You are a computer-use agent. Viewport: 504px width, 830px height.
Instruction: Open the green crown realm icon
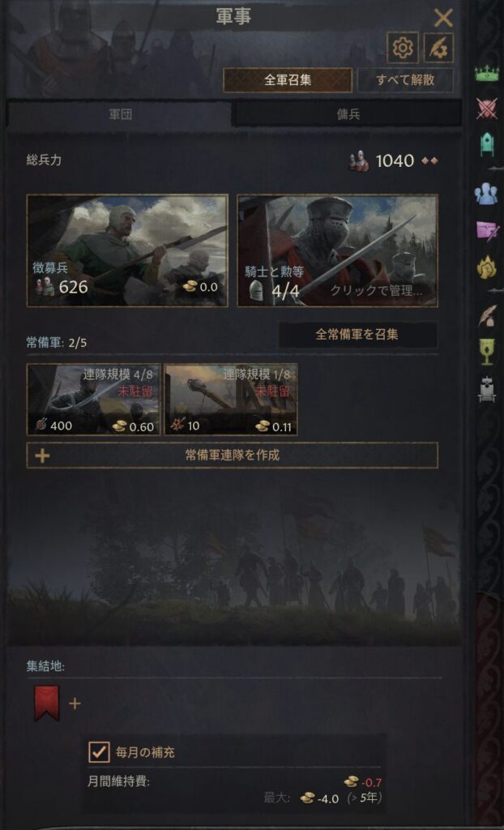(x=486, y=74)
